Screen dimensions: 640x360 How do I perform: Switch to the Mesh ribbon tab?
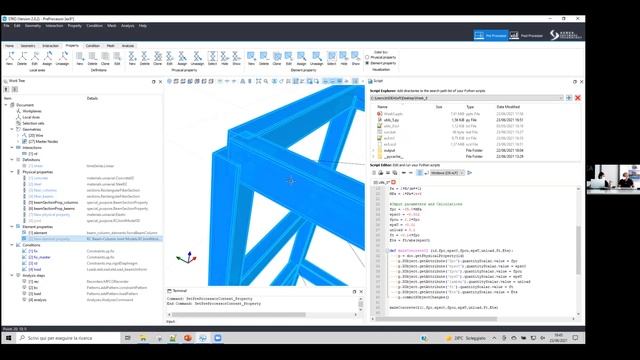tap(111, 46)
